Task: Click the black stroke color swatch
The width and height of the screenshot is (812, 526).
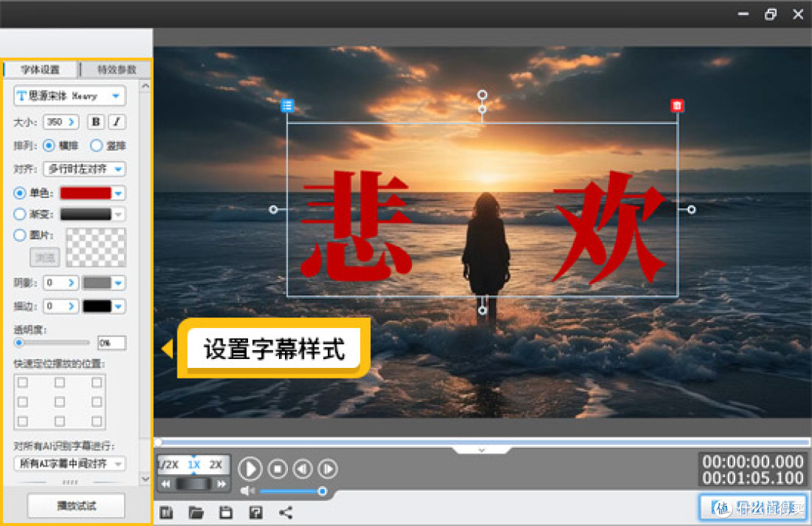Action: click(x=97, y=306)
